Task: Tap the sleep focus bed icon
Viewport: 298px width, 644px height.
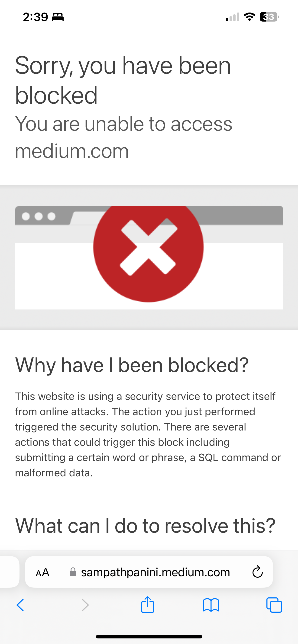Action: coord(58,17)
